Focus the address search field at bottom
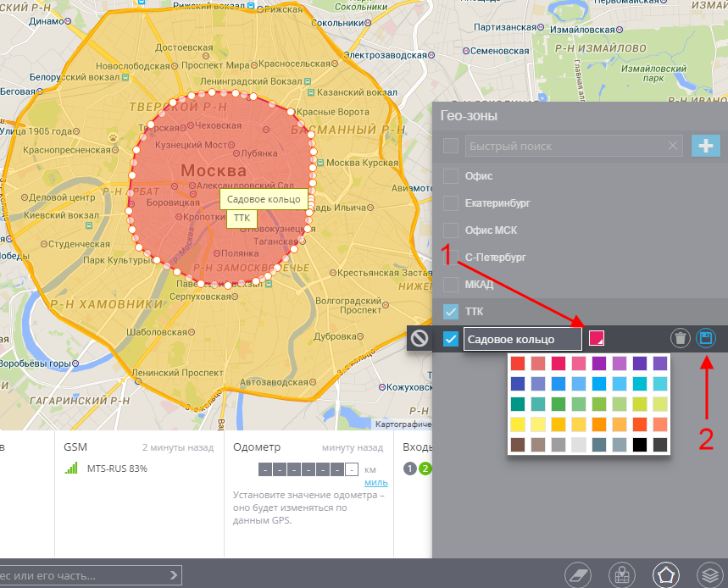Viewport: 728px width, 588px height. (x=91, y=575)
